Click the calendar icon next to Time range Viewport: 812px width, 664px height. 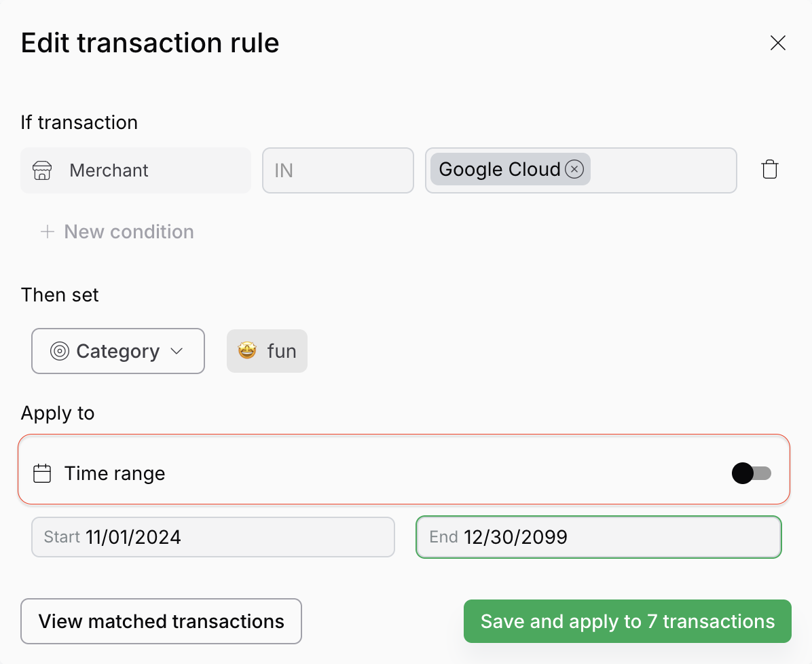click(x=42, y=473)
